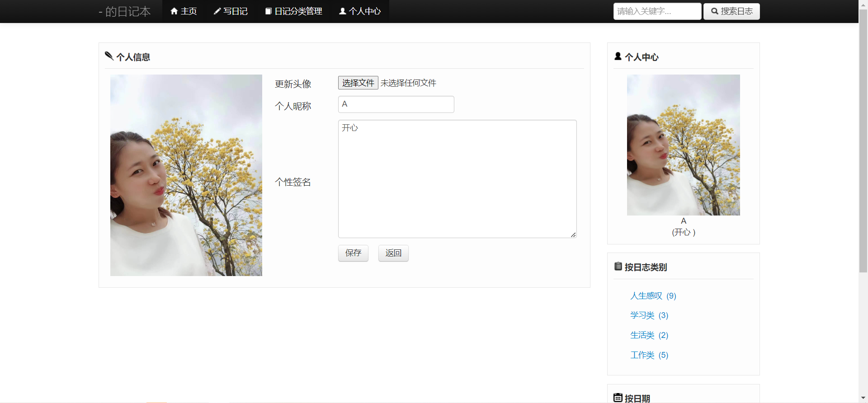Click the edit icon beside 个人信息 heading

(x=109, y=56)
